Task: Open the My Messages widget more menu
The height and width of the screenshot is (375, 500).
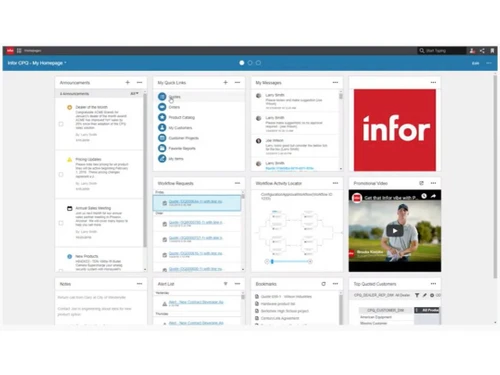Action: pyautogui.click(x=335, y=82)
